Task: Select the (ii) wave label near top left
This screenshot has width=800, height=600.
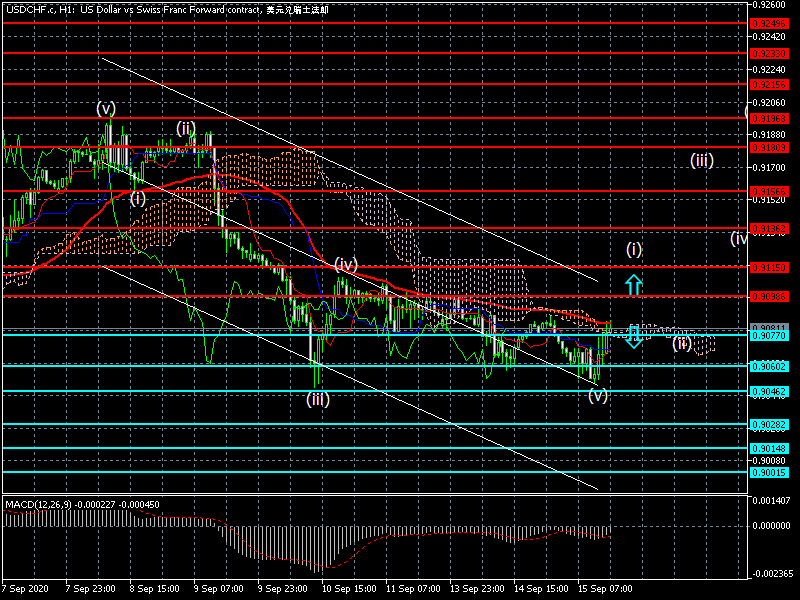Action: click(186, 127)
